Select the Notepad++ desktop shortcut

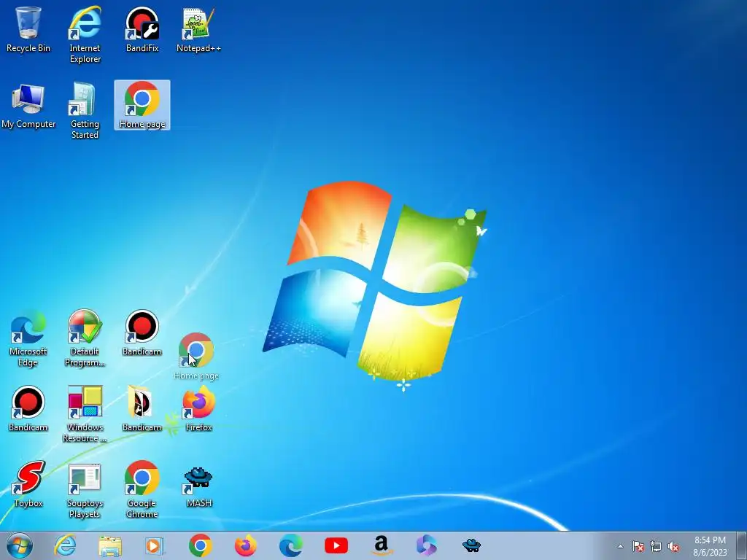pyautogui.click(x=198, y=29)
